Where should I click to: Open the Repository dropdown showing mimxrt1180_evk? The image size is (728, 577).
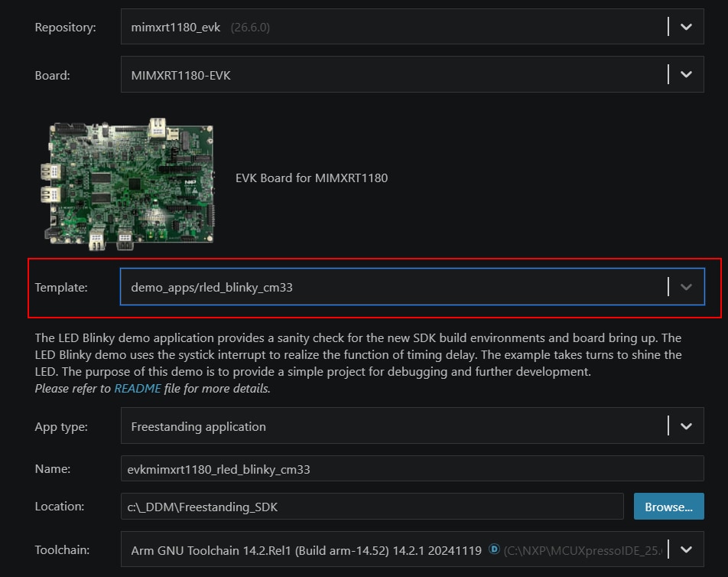pos(412,27)
